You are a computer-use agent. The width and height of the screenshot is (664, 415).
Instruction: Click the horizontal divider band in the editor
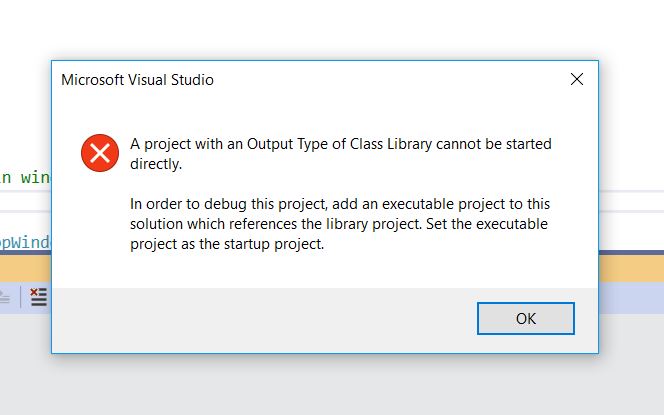pos(25,201)
